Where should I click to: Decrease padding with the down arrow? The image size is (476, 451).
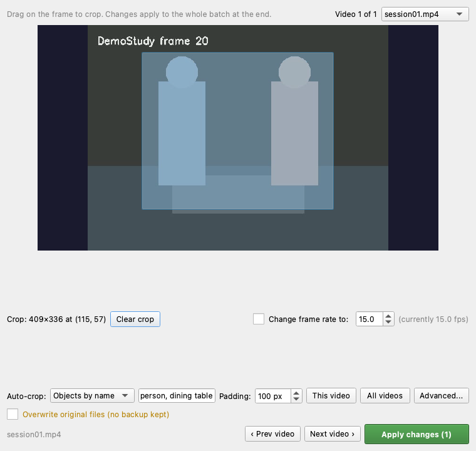[x=296, y=399]
